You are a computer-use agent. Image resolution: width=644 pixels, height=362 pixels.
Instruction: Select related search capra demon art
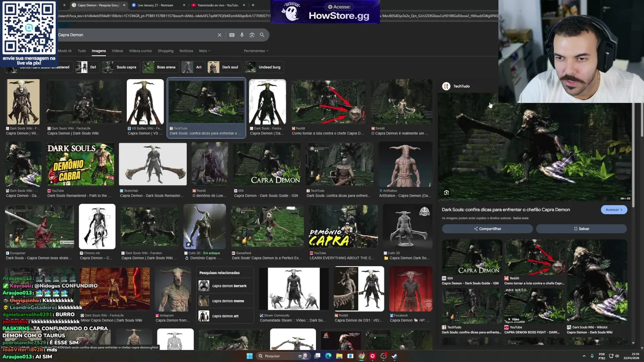pyautogui.click(x=224, y=316)
